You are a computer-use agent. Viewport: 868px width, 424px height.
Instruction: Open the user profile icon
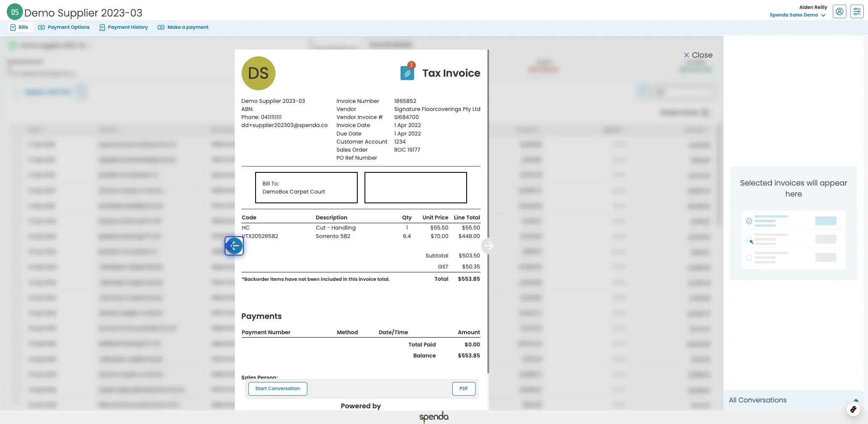click(839, 11)
